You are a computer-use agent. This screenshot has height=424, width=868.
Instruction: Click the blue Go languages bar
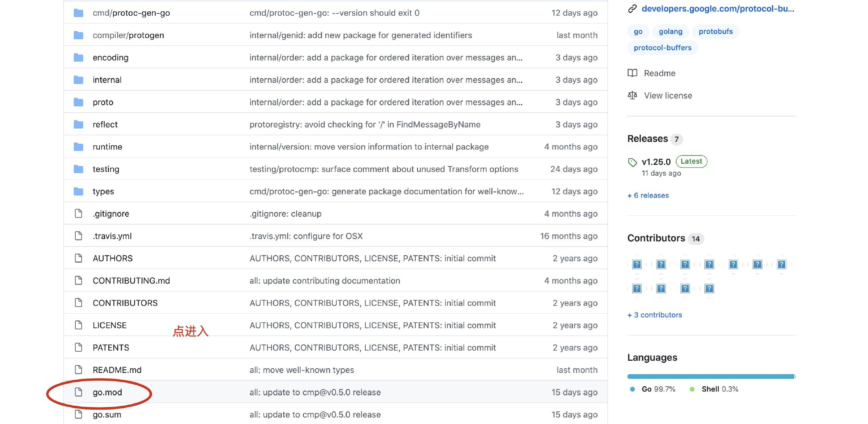tap(710, 376)
